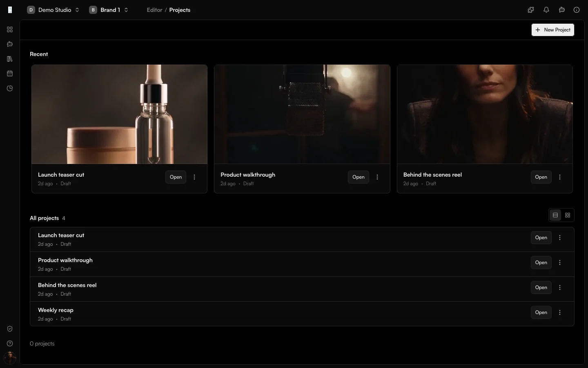Open the Behind the scenes reel card
Image resolution: width=588 pixels, height=368 pixels.
tap(541, 177)
